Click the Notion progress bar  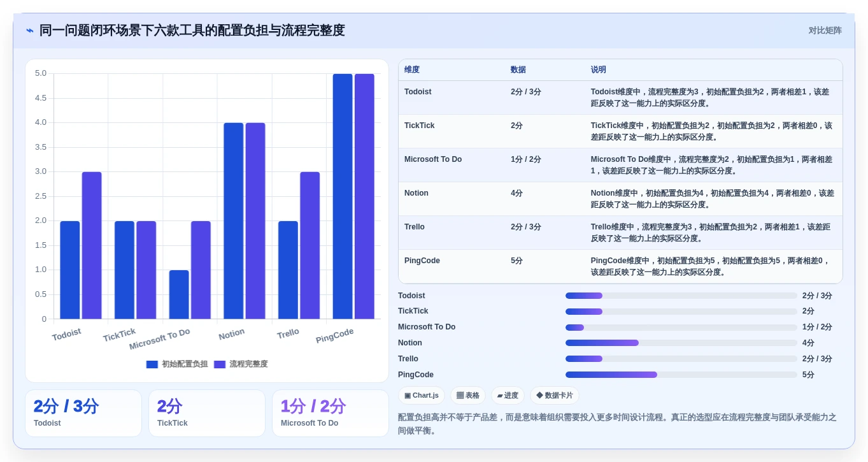681,343
